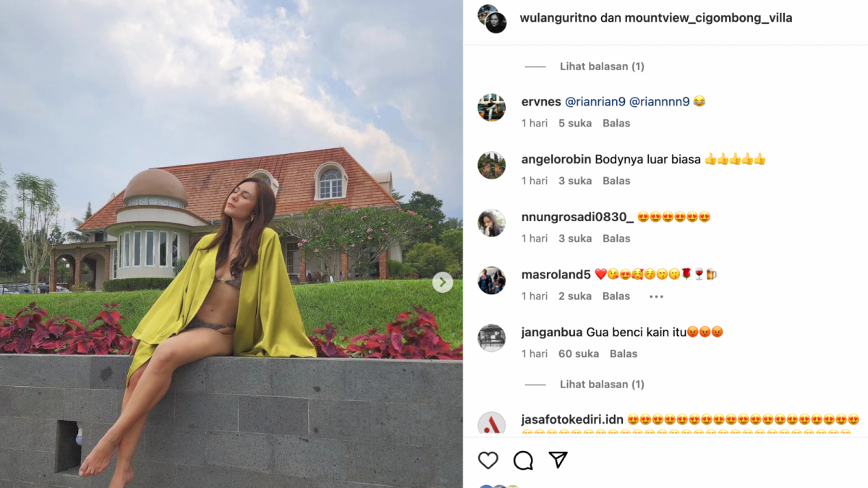View the 60 likes on janganbua comment
Image resolution: width=868 pixels, height=488 pixels.
[578, 354]
